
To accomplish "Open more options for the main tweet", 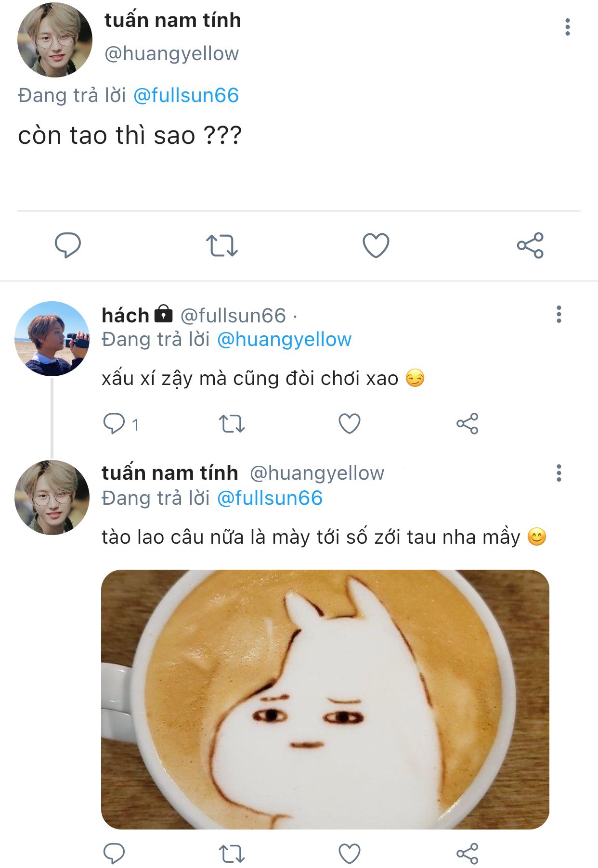I will (x=568, y=27).
